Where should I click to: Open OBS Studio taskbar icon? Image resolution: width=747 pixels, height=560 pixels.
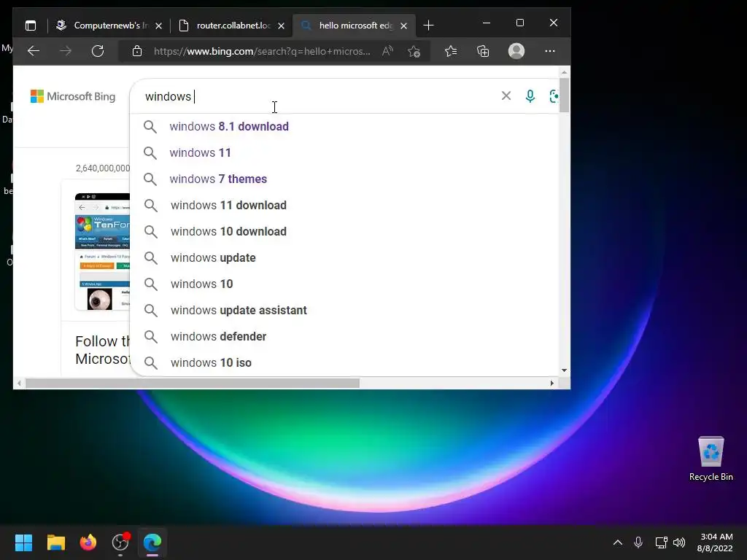pos(120,542)
